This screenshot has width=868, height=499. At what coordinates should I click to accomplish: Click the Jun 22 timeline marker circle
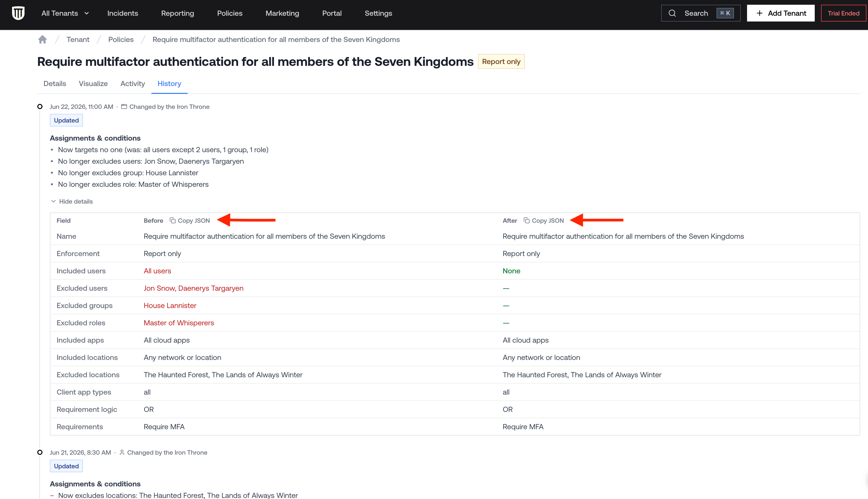pos(40,107)
